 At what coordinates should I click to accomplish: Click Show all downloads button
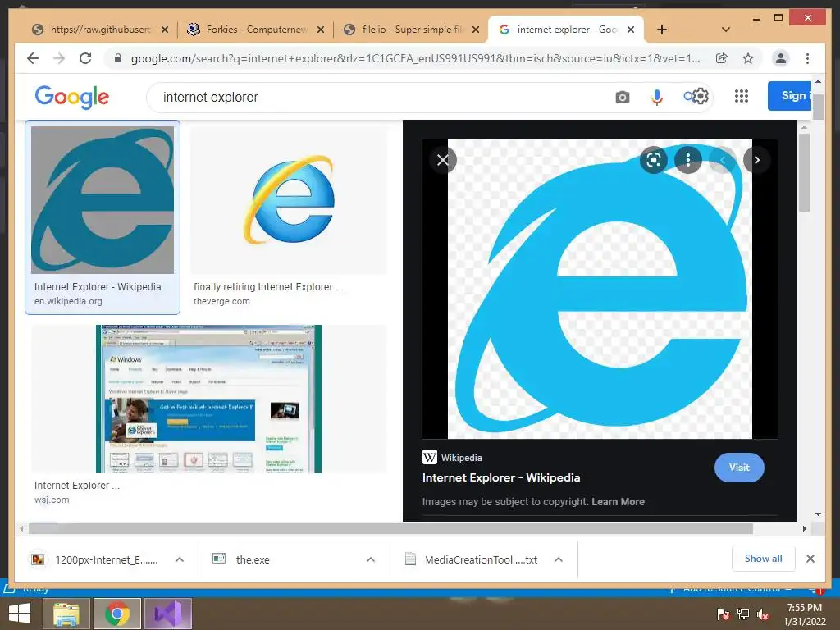[764, 559]
